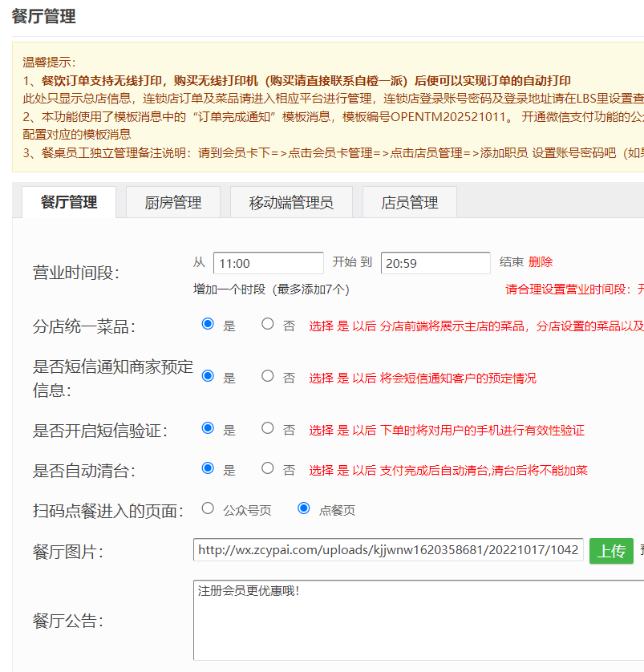
Task: Select 否 for 短信通知商家预定信息
Action: 268,376
